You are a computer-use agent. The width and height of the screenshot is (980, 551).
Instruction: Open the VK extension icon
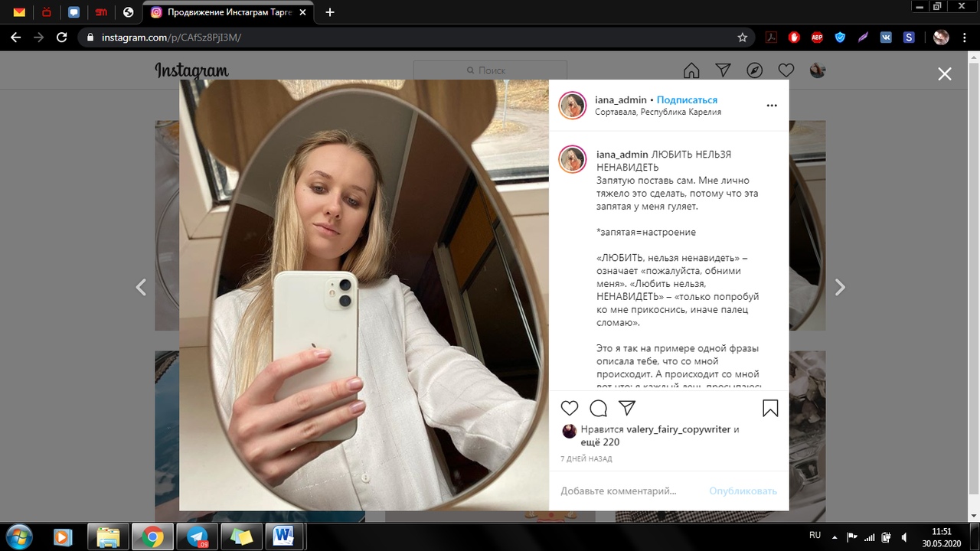point(886,37)
